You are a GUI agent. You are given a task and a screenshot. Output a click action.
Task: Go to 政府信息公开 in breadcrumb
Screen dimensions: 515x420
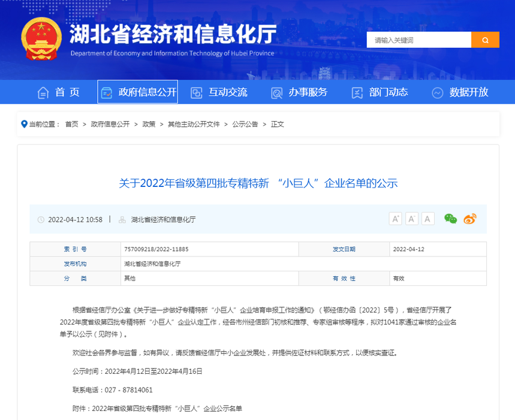tap(110, 124)
